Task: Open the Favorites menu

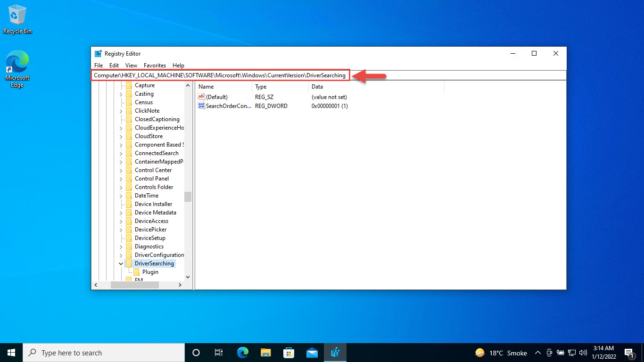Action: click(x=155, y=66)
